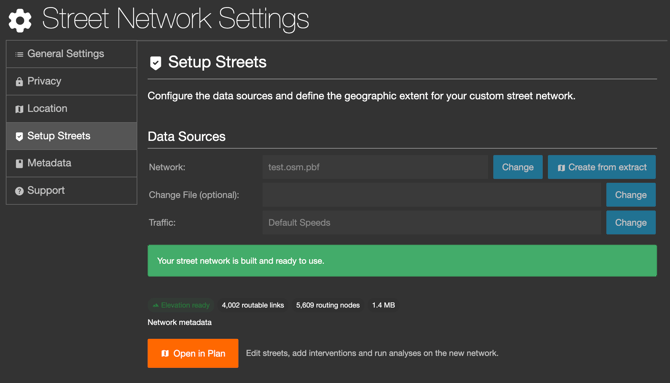Viewport: 670px width, 383px height.
Task: Click the question mark icon next to Support
Action: point(19,191)
